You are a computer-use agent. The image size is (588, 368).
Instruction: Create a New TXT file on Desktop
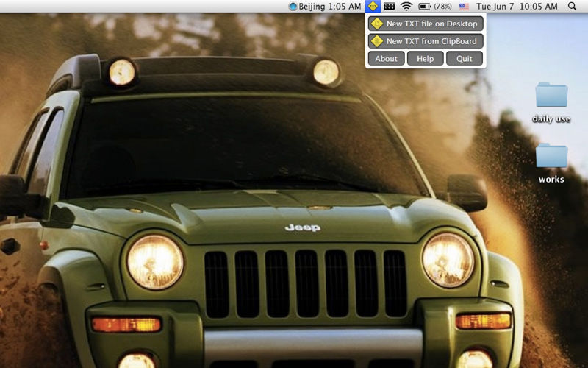click(x=431, y=24)
